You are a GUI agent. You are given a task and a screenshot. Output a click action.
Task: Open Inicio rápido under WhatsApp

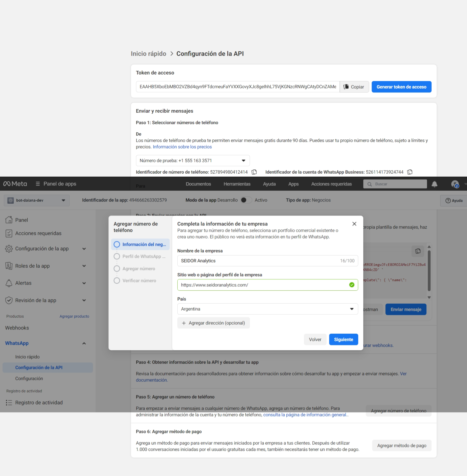[x=28, y=357]
